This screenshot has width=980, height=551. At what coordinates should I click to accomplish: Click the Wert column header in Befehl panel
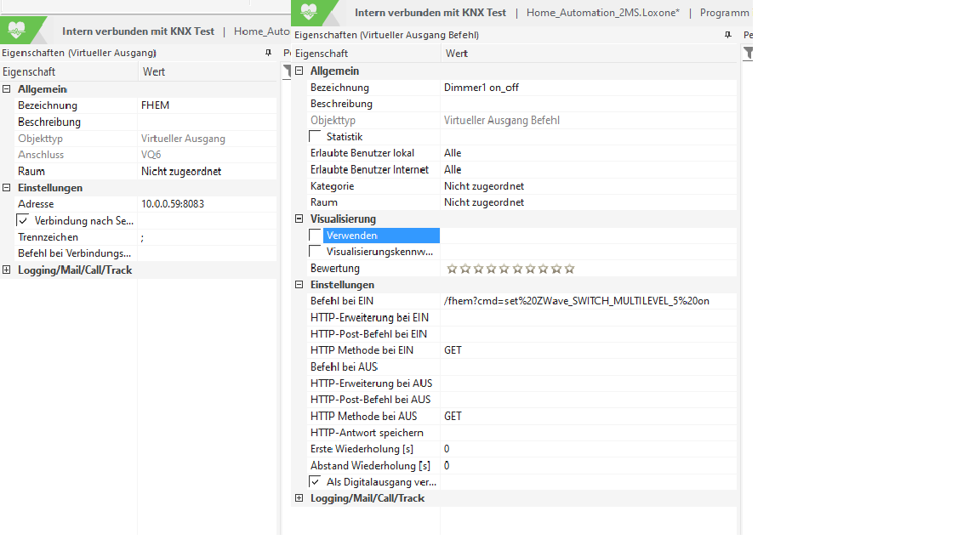tap(457, 54)
